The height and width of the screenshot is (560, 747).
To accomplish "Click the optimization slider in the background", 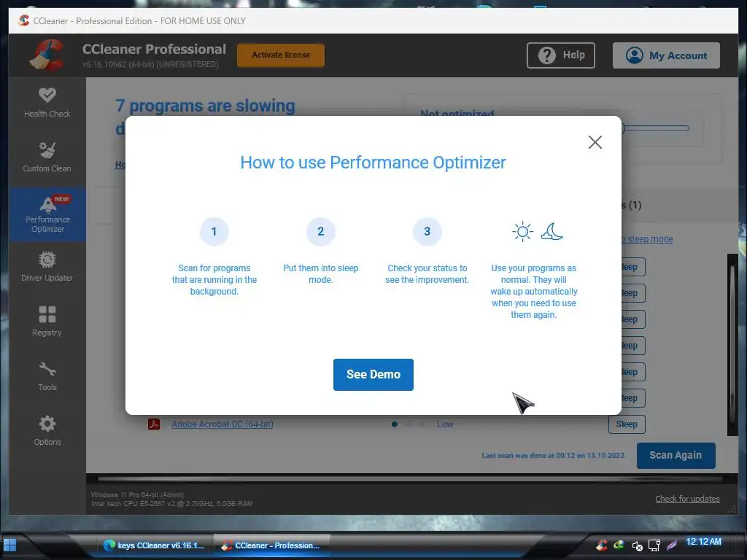I will point(656,128).
